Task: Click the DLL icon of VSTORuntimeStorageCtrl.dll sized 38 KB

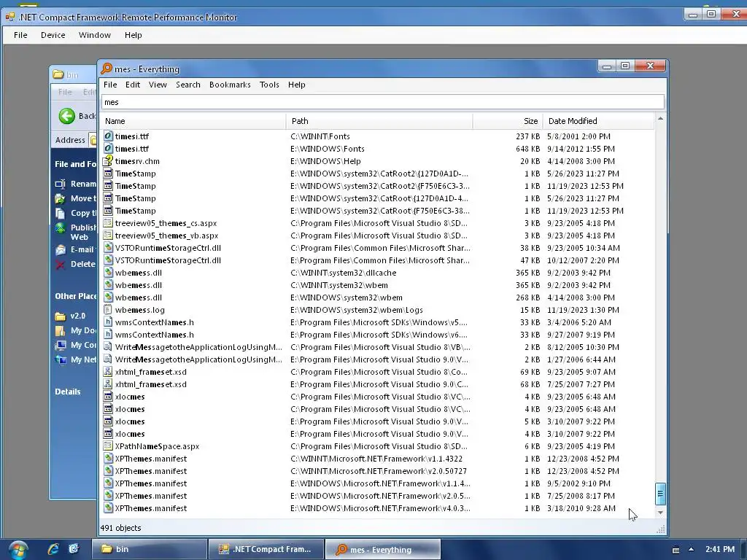Action: coord(108,248)
